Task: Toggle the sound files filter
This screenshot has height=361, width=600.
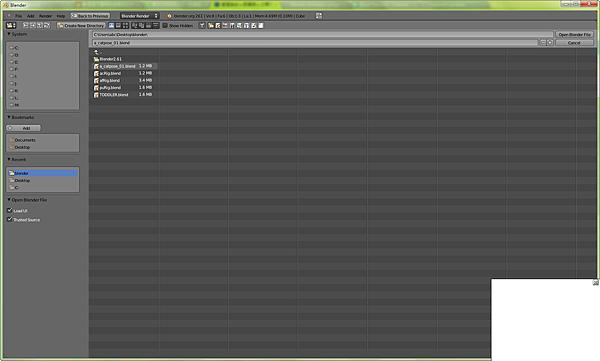Action: point(253,25)
